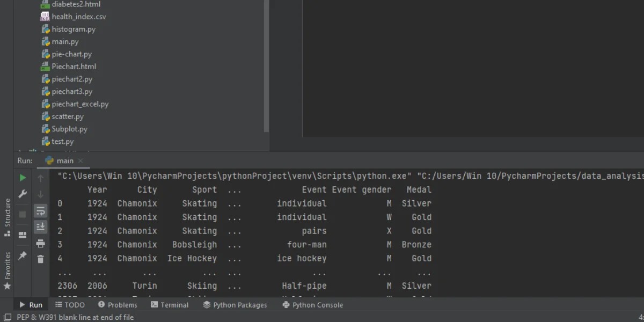The image size is (644, 322).
Task: Open the Run tool window tab
Action: coord(31,305)
